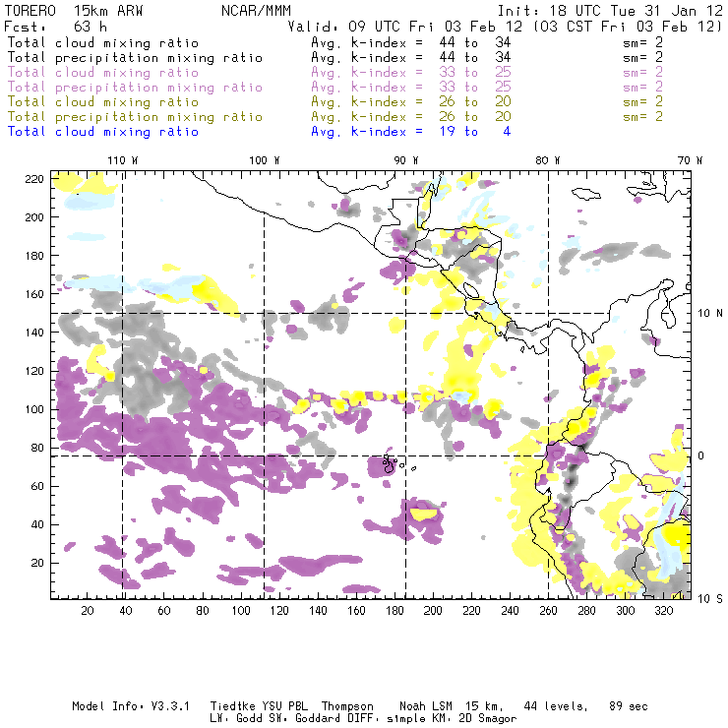Click olive 'sm= 2' on the precipitation row
Image resolution: width=728 pixels, height=728 pixels.
click(x=643, y=117)
